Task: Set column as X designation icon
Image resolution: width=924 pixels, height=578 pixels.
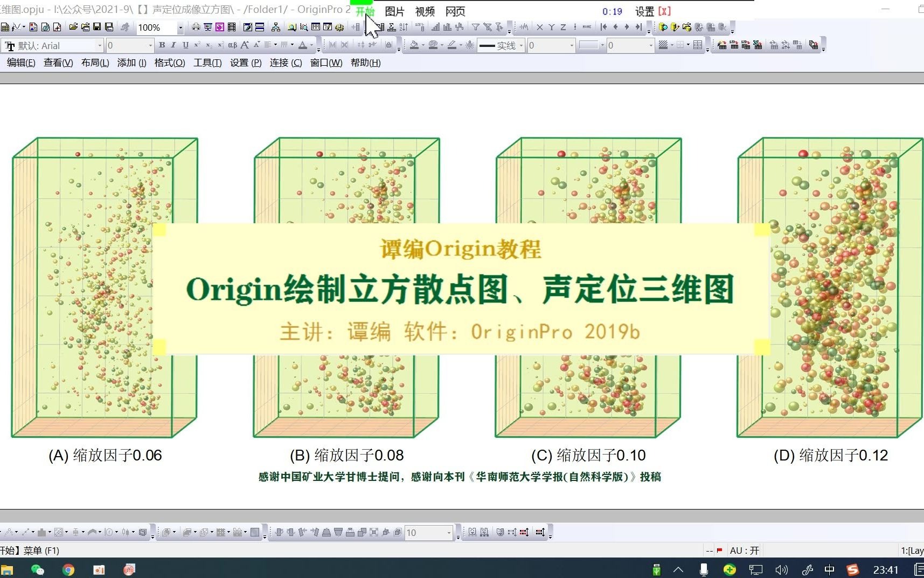Action: pos(540,27)
